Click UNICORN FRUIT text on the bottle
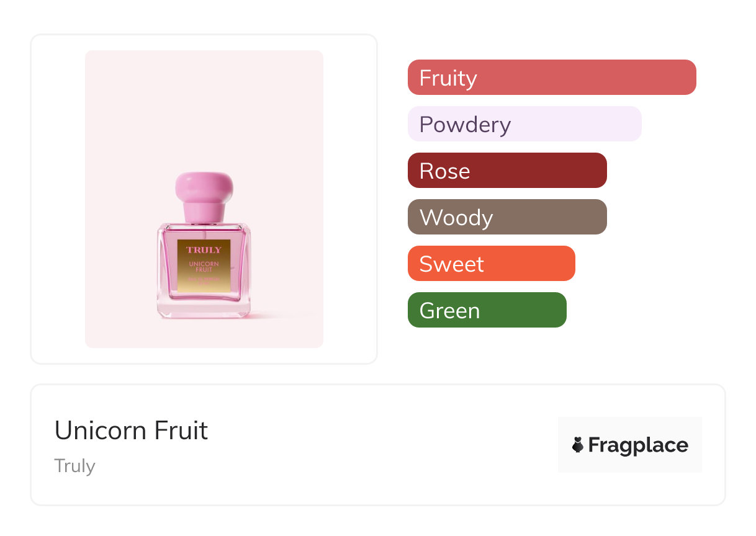 click(x=204, y=267)
